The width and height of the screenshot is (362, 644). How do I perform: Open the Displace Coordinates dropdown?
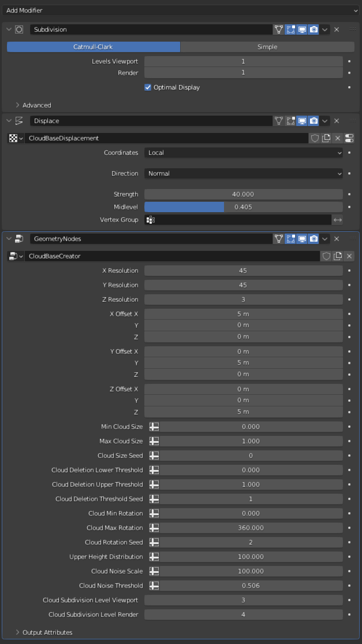point(243,153)
